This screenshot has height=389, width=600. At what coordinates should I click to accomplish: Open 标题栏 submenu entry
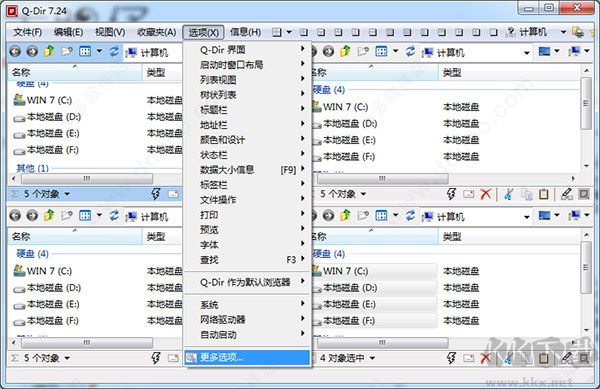click(x=248, y=110)
